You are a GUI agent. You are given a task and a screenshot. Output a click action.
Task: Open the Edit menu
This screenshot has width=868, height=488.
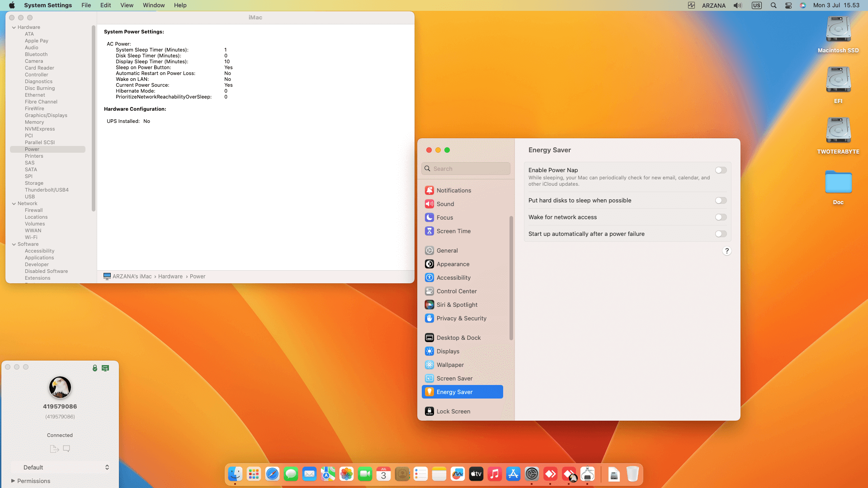tap(105, 5)
